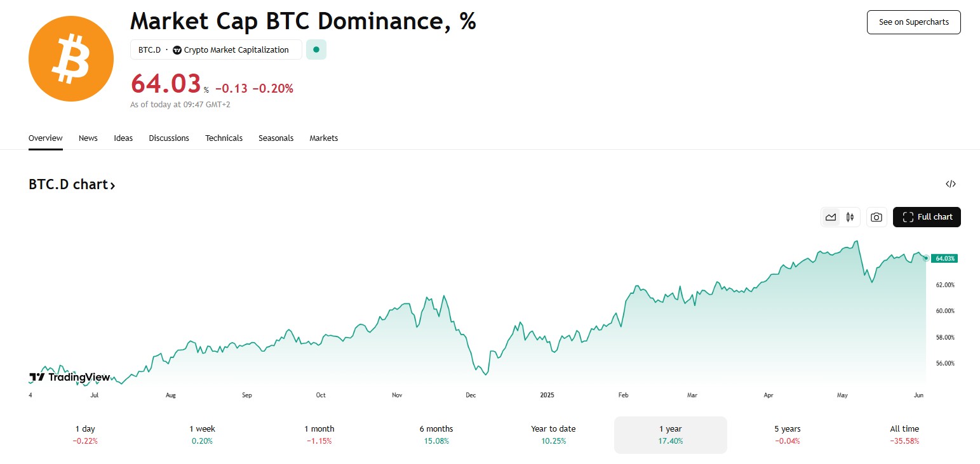The width and height of the screenshot is (980, 464).
Task: Select the 1 day range
Action: pyautogui.click(x=85, y=435)
